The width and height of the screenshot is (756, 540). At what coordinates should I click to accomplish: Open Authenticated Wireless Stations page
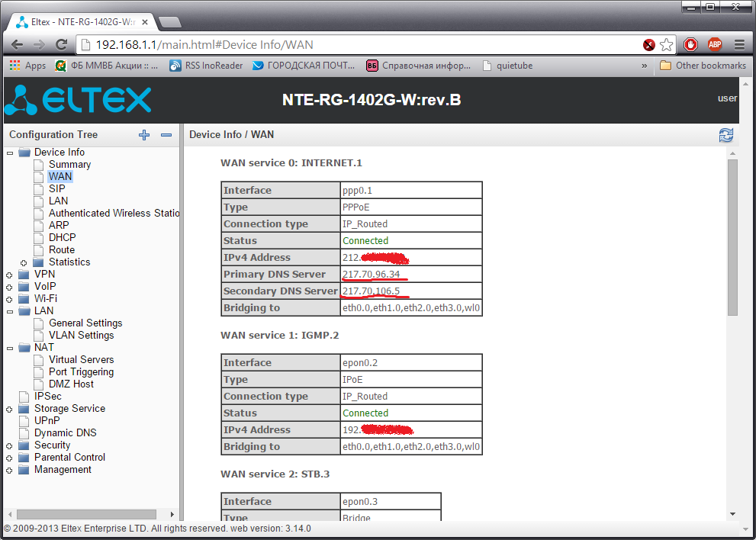point(114,213)
